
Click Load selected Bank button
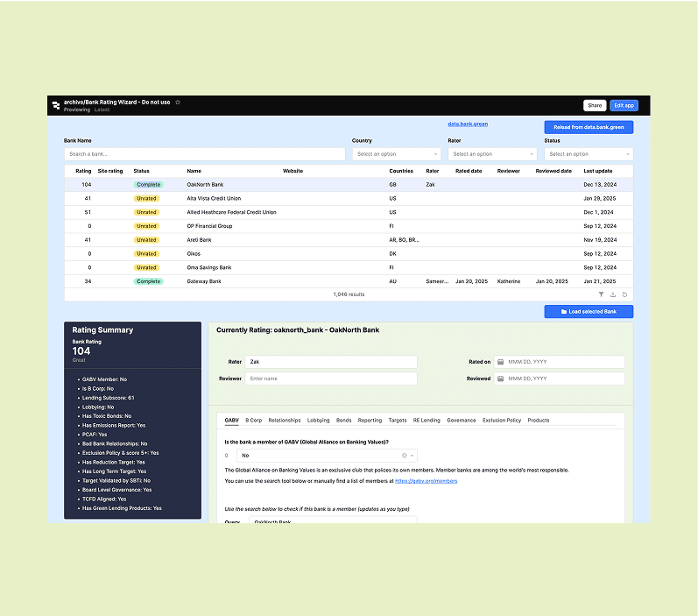(589, 311)
